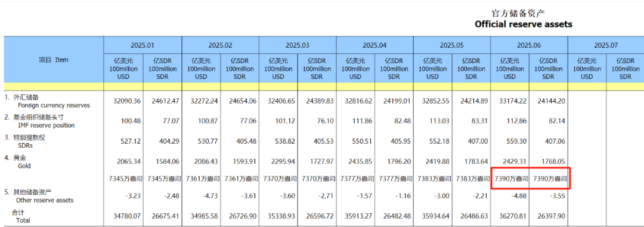
Task: Select January total 34780.07
Action: [126, 216]
